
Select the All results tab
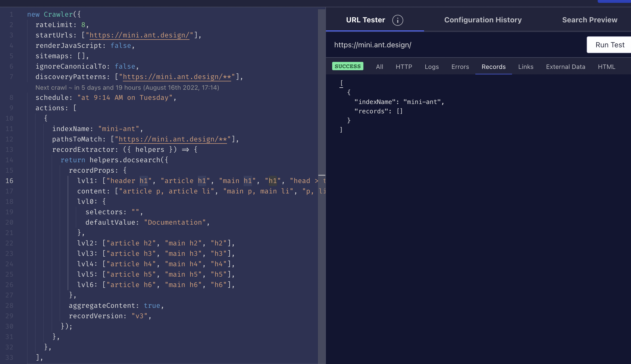click(379, 67)
